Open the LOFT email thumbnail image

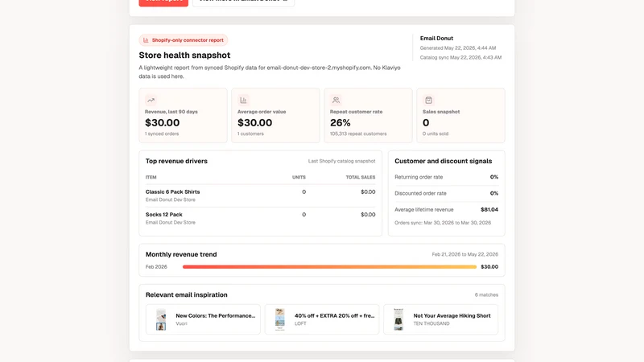pos(279,319)
